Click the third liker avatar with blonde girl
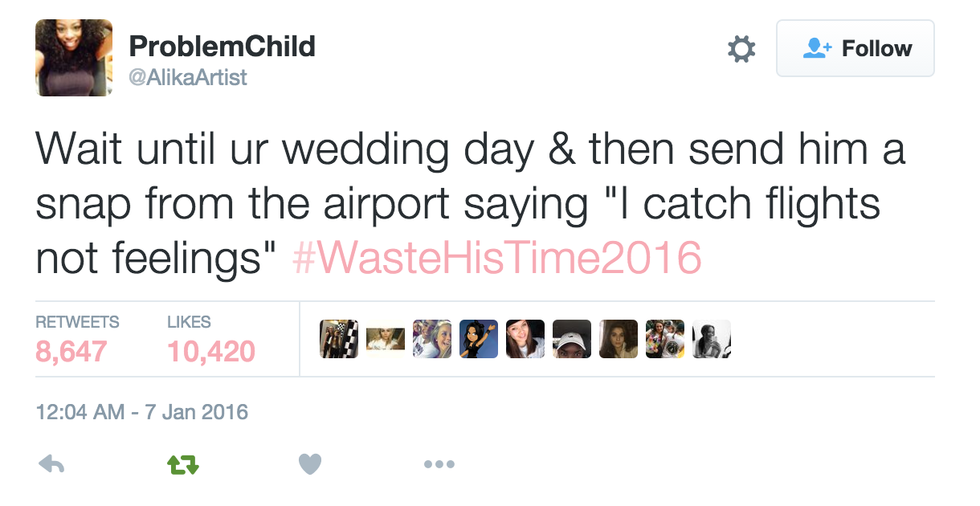980x506 pixels. point(431,339)
